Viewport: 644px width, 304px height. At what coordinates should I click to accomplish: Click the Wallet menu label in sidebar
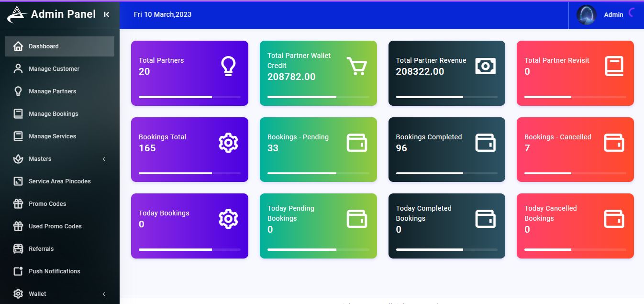coord(37,294)
